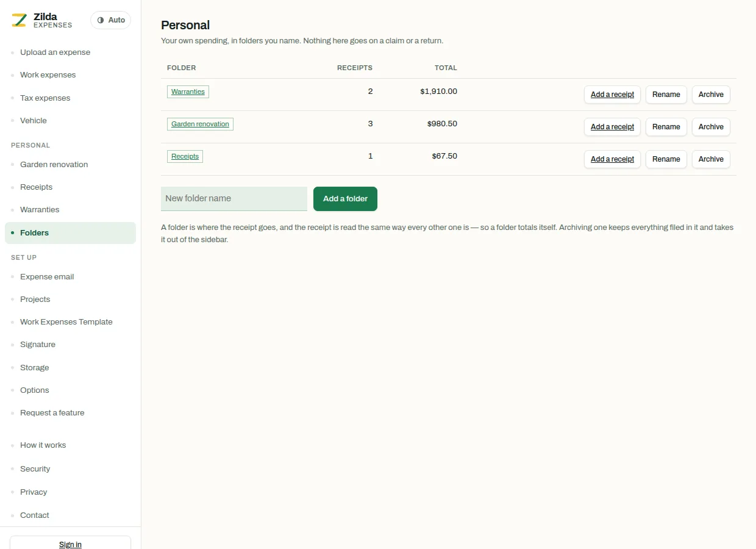Archive the Warranties folder

pos(711,95)
